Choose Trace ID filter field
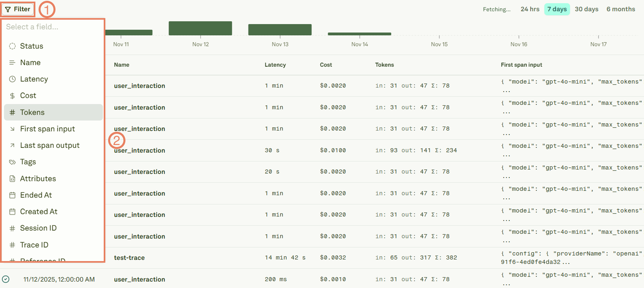 tap(53, 245)
